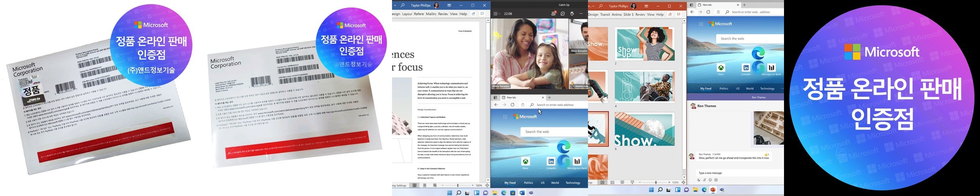
Task: Open the Animations tab in PowerPoint
Action: pos(617,15)
